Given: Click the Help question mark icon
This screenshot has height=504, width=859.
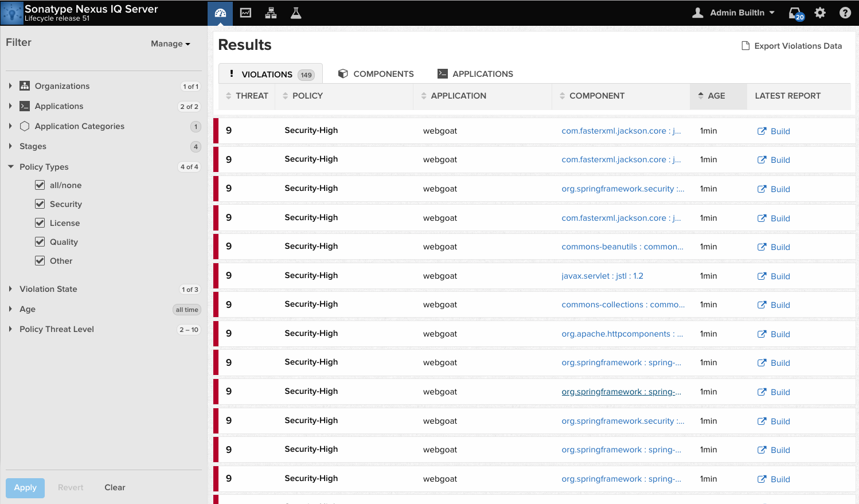Looking at the screenshot, I should pyautogui.click(x=845, y=13).
